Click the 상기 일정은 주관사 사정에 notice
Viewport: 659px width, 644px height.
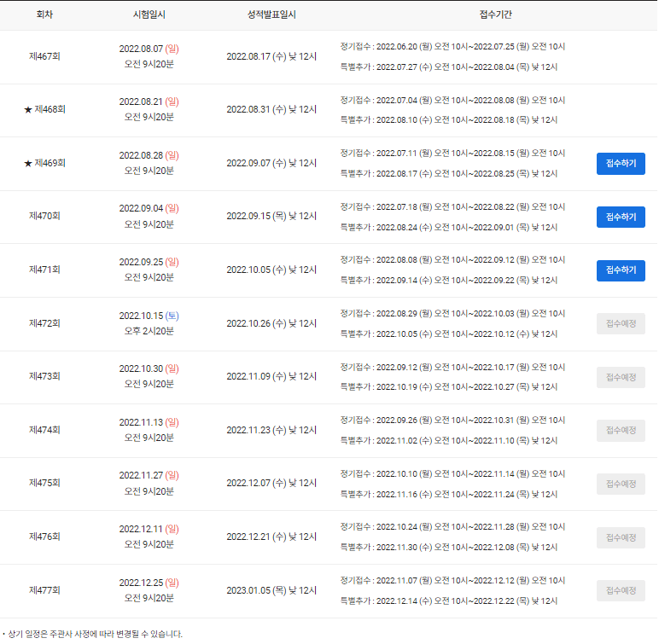coord(95,635)
